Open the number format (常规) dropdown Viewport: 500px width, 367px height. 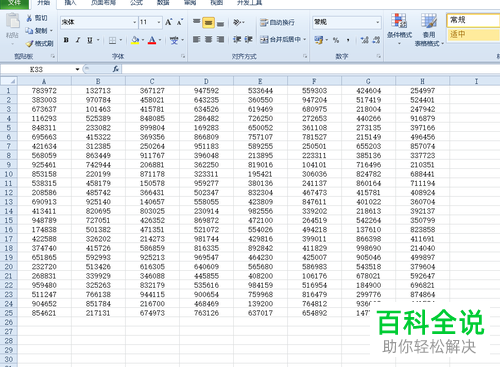(x=377, y=22)
